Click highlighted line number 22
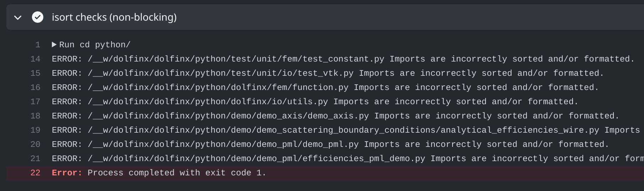 [x=35, y=173]
